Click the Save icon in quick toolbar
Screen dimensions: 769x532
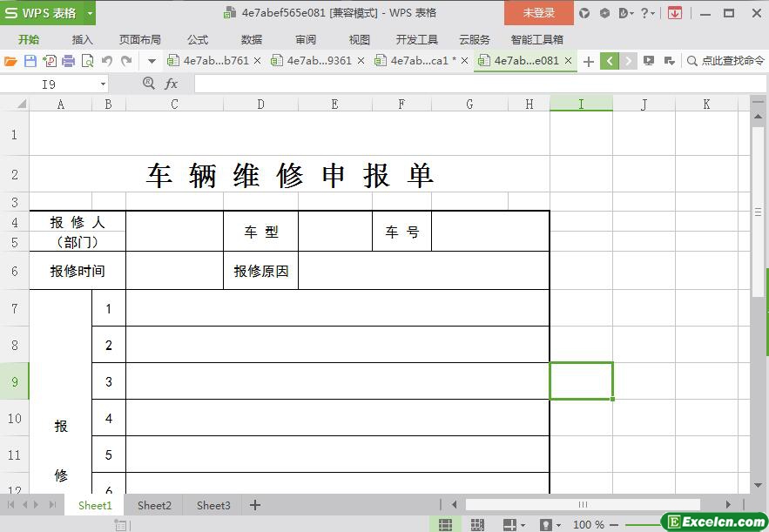click(30, 61)
